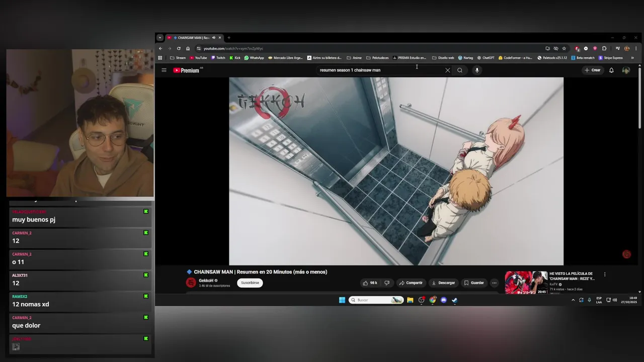Start voice search with microphone icon
Image resolution: width=644 pixels, height=362 pixels.
[477, 70]
